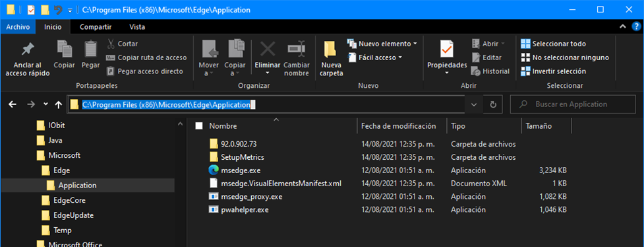Click the Copiar icon in Portapapeles
The image size is (644, 247).
tap(64, 49)
